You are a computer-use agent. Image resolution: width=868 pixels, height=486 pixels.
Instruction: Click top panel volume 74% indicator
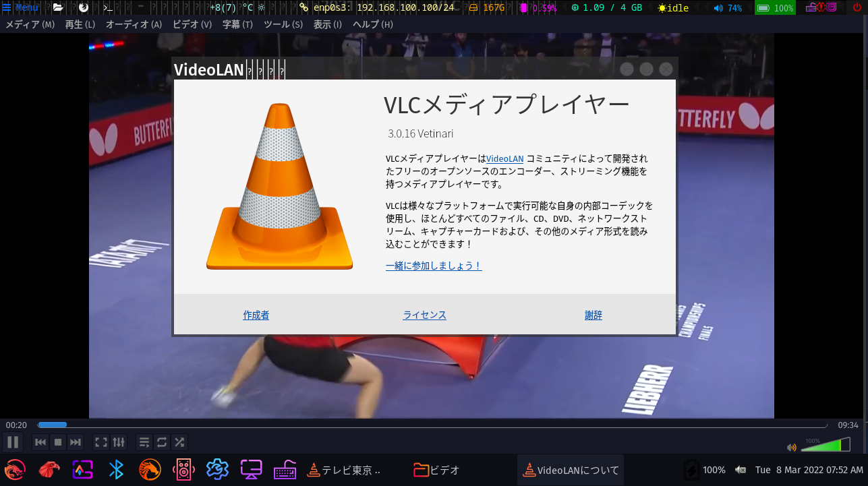point(728,8)
